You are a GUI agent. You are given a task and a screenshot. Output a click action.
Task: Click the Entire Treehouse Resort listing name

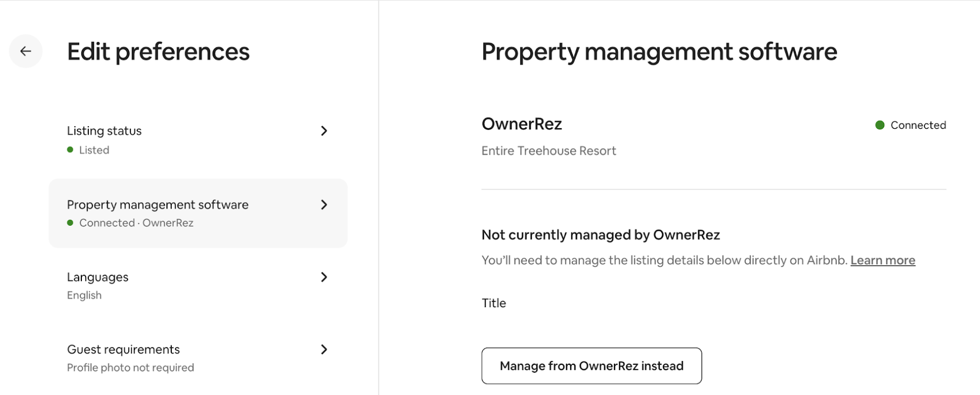(x=548, y=151)
